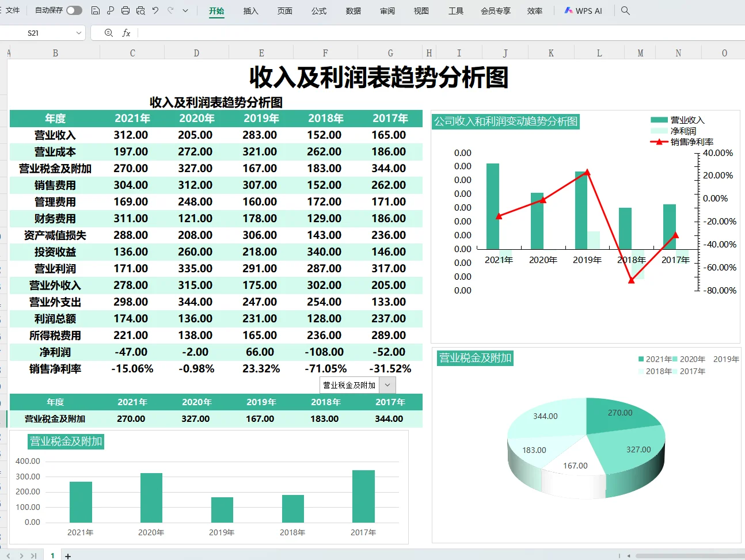The height and width of the screenshot is (560, 745).
Task: Click the bar chart title 营业税金及附加
Action: pyautogui.click(x=66, y=441)
